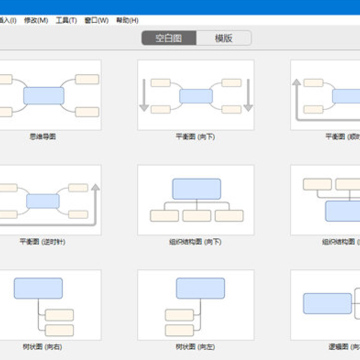360x360 pixels.
Task: Open the 工具(T) menu
Action: 66,20
